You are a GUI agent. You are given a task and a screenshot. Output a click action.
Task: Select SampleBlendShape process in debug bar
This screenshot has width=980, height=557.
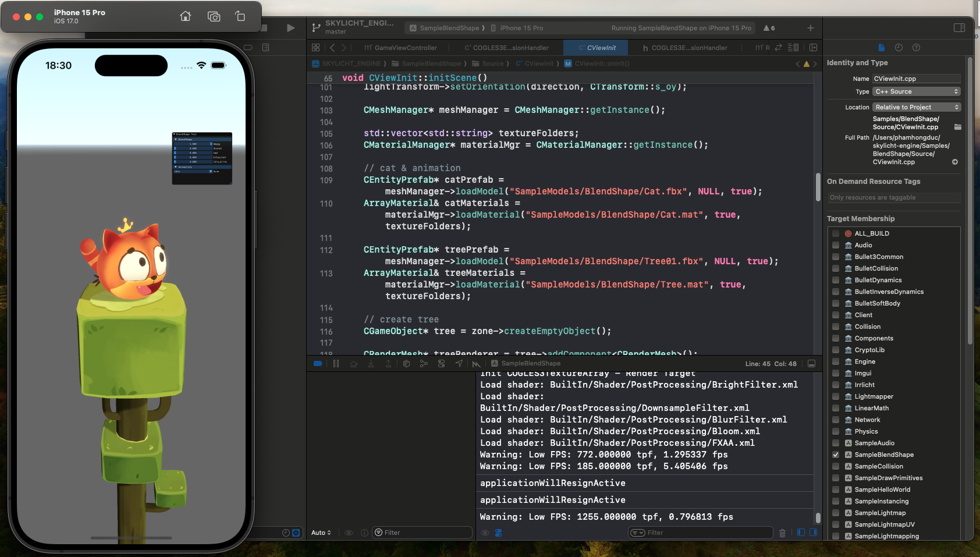click(525, 363)
